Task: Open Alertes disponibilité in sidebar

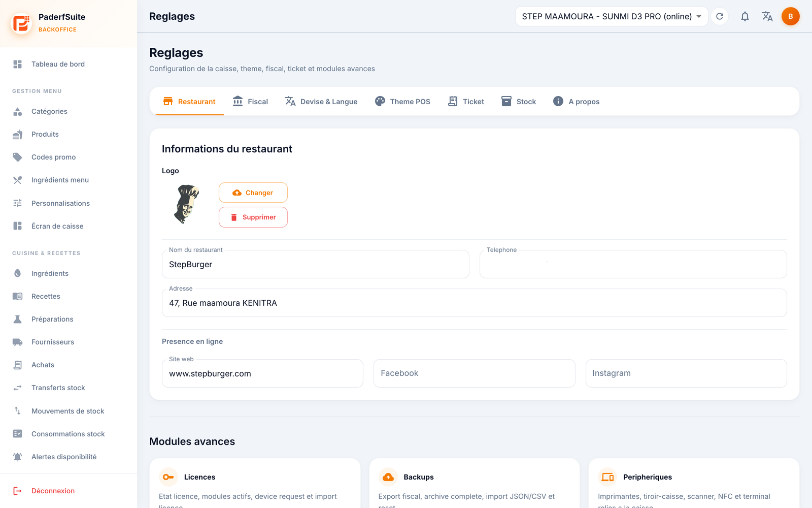Action: point(69,457)
